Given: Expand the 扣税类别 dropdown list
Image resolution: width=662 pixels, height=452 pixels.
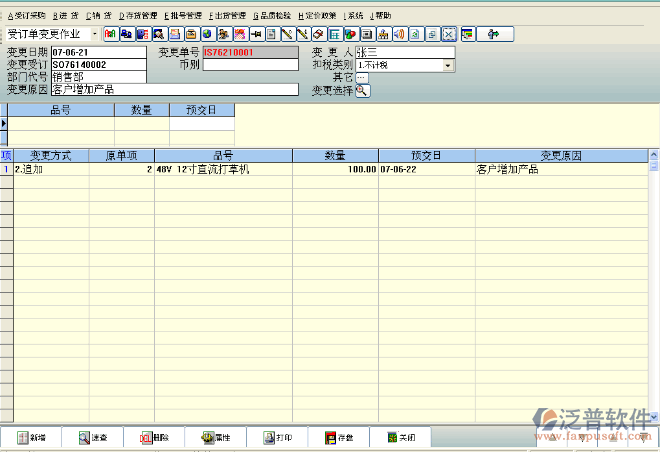Looking at the screenshot, I should 448,65.
